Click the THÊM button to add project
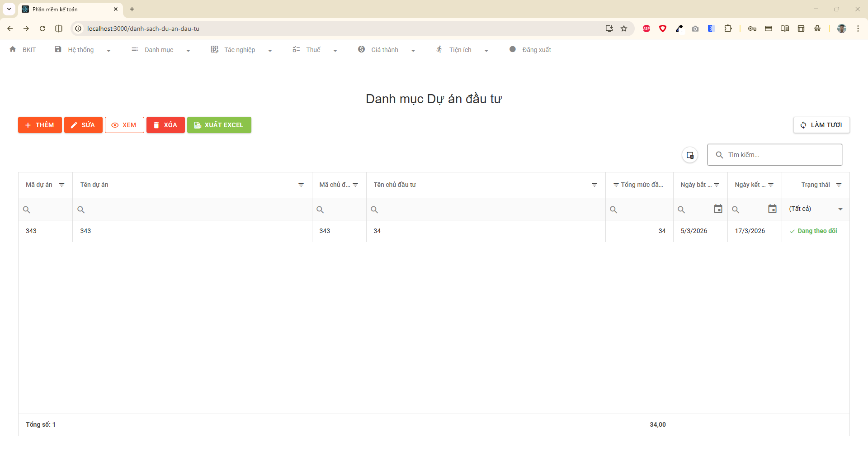Viewport: 868px width, 467px height. 40,125
